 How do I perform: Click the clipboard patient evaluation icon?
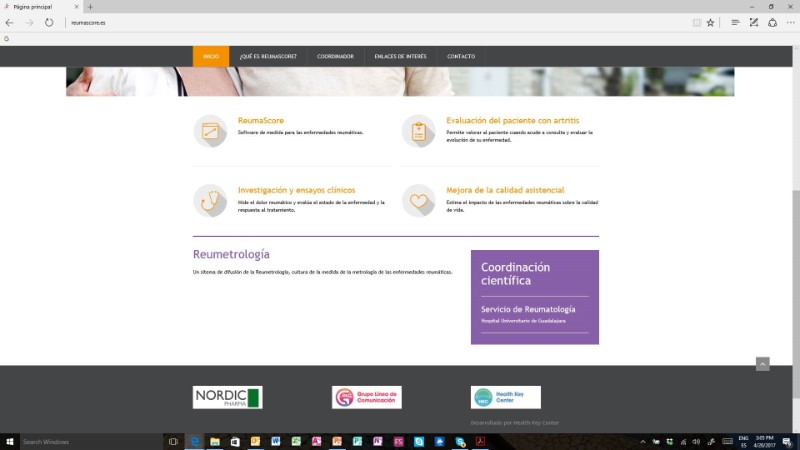point(418,131)
